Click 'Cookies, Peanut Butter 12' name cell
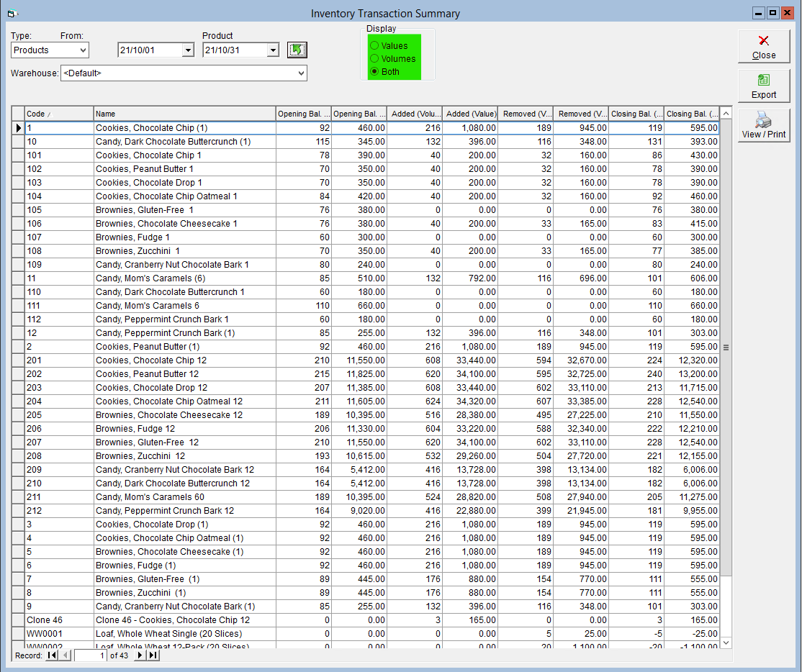Image resolution: width=802 pixels, height=672 pixels. click(x=184, y=374)
